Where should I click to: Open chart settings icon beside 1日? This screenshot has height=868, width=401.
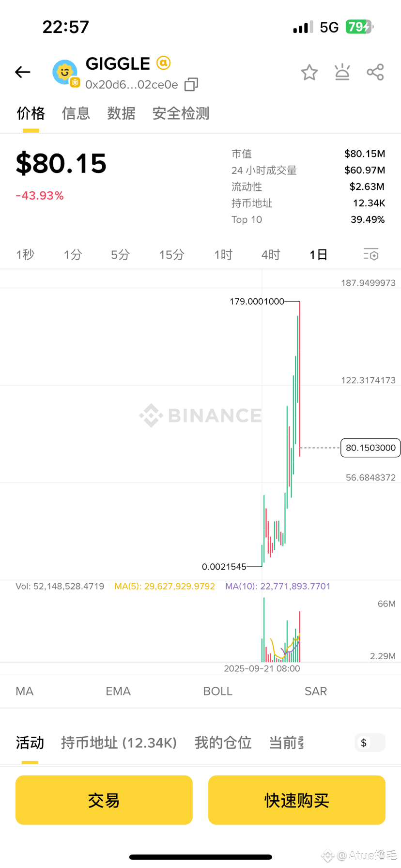[x=371, y=254]
